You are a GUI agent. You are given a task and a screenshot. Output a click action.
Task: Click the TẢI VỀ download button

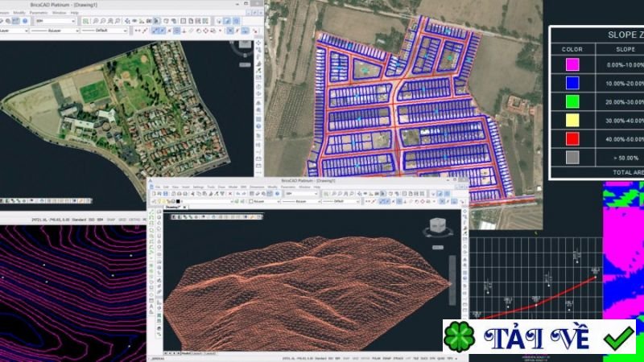point(539,337)
